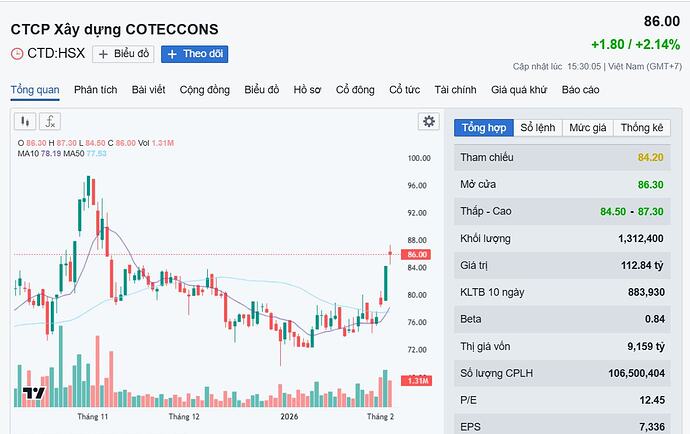The width and height of the screenshot is (690, 434).
Task: Open the Tài chính tab
Action: [x=456, y=90]
